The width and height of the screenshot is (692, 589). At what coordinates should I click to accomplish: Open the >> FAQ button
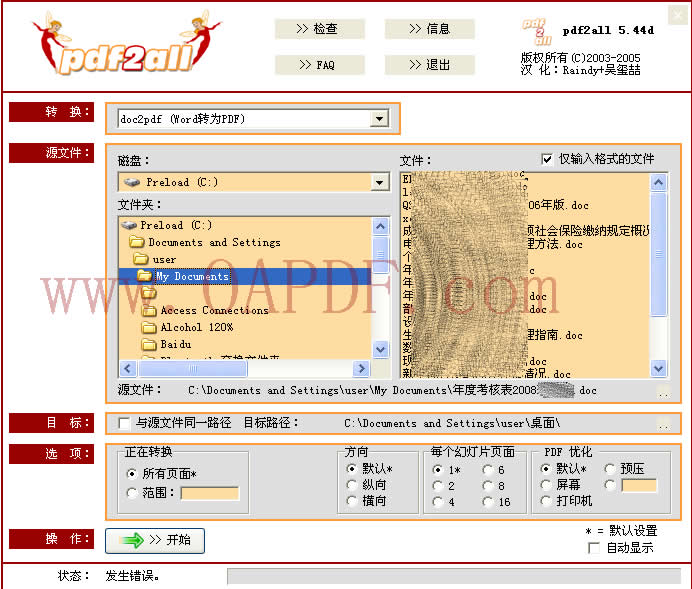[x=320, y=65]
